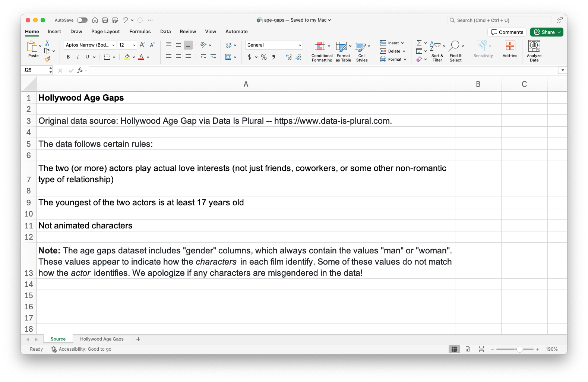The height and width of the screenshot is (382, 588).
Task: Click the Name Box showing J25
Action: pos(35,70)
